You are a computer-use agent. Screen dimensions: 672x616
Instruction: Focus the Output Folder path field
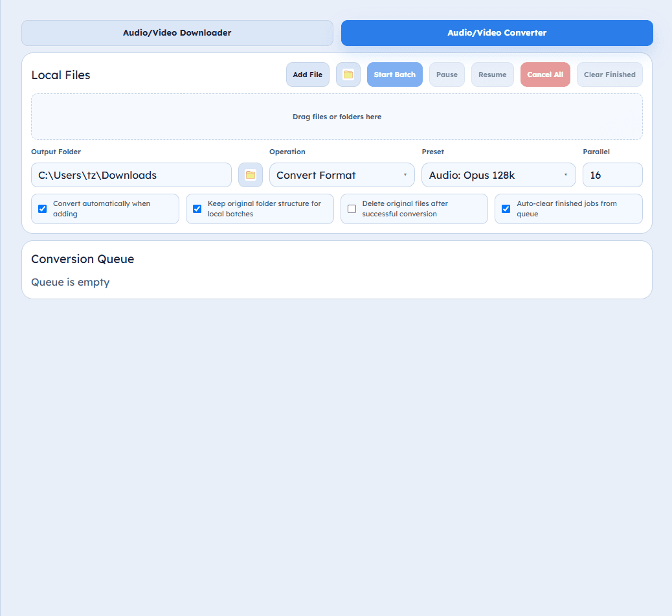pos(131,175)
